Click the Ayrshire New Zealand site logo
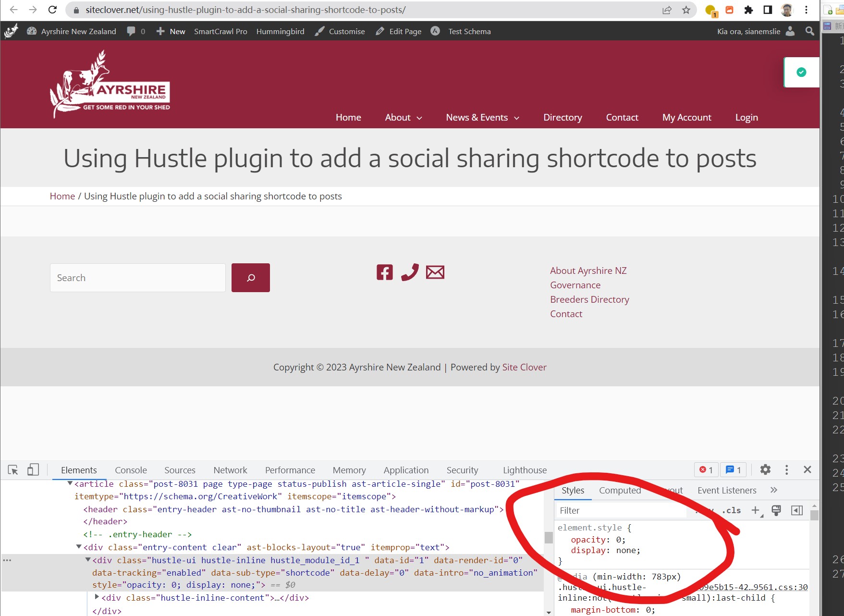Screen dimensions: 844x616 click(x=110, y=84)
